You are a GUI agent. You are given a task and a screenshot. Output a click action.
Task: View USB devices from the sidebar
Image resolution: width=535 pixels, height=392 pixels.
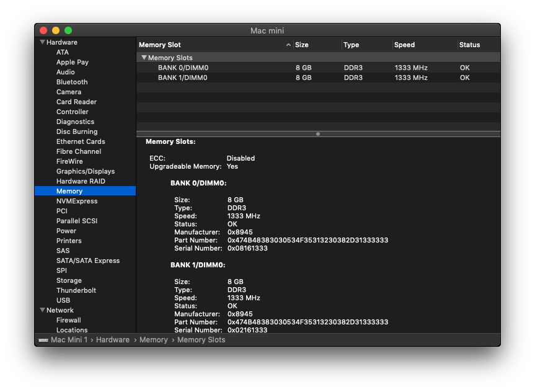pyautogui.click(x=63, y=300)
